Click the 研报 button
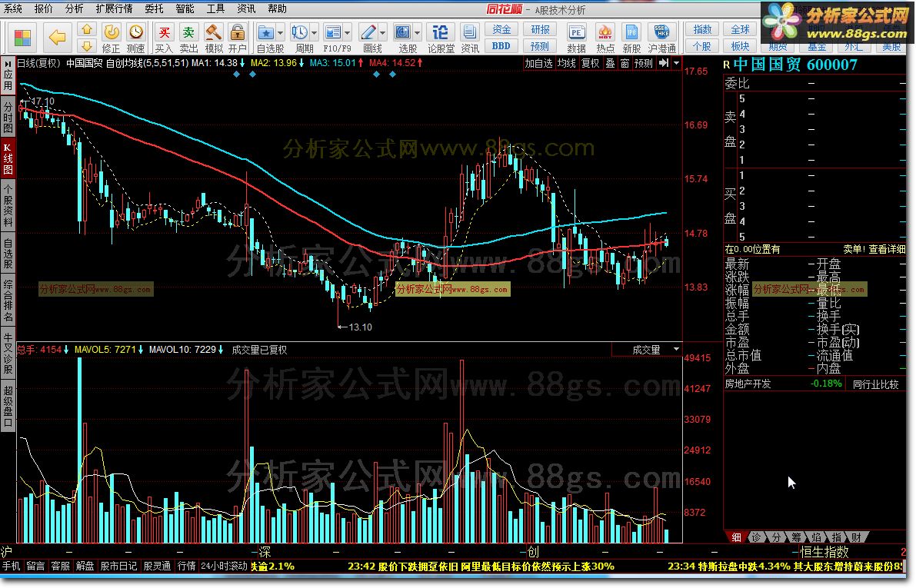916x588 pixels. (540, 29)
